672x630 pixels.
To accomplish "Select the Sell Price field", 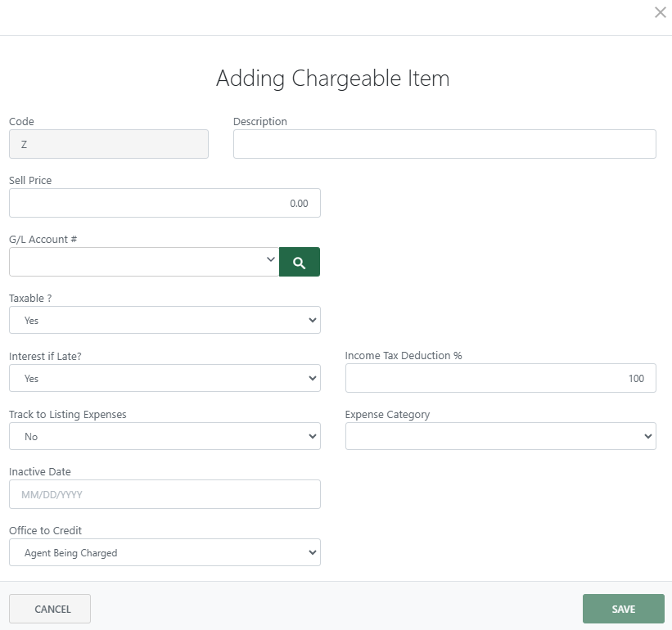I will [164, 203].
